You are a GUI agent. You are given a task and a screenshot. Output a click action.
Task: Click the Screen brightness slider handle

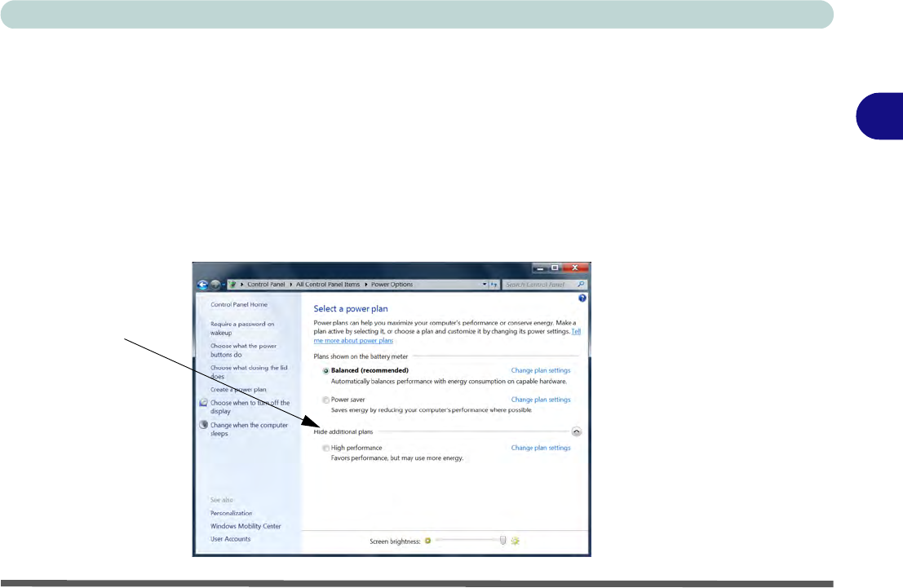pyautogui.click(x=502, y=540)
